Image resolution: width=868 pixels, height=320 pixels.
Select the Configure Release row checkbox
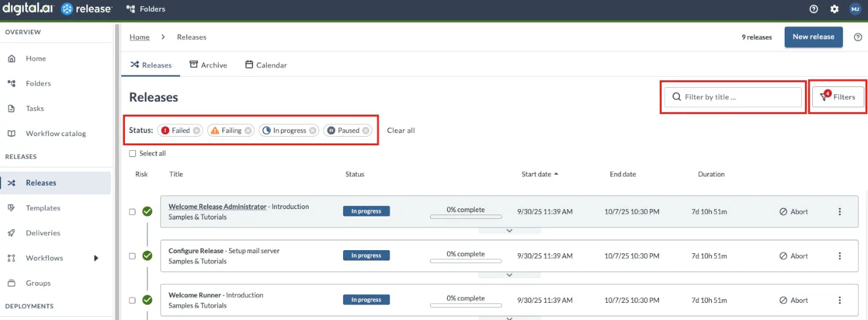[132, 256]
